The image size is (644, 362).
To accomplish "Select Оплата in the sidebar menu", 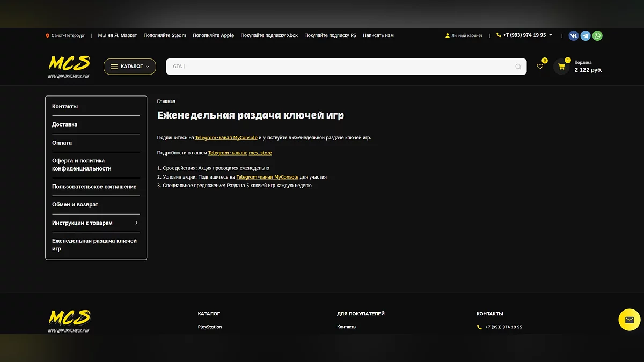I will click(x=62, y=143).
